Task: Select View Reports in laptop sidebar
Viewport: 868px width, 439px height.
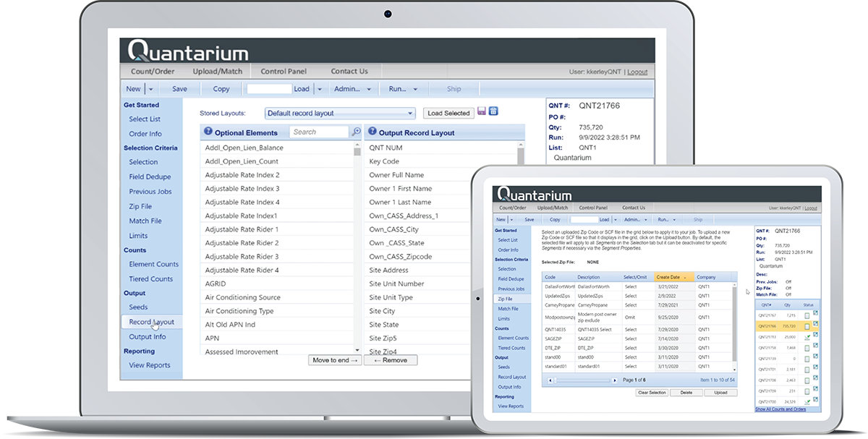Action: (150, 365)
